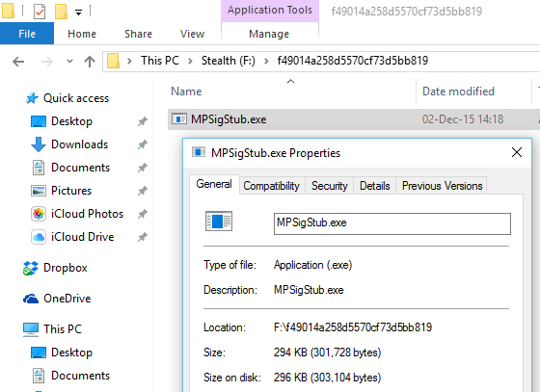Go forward using the Forward arrow
540x392 pixels.
click(x=47, y=62)
